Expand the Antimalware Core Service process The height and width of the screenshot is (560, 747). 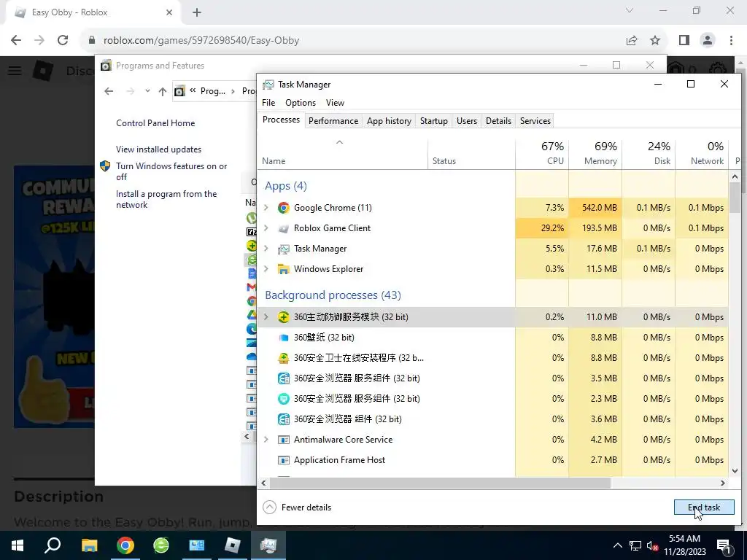[x=266, y=440]
